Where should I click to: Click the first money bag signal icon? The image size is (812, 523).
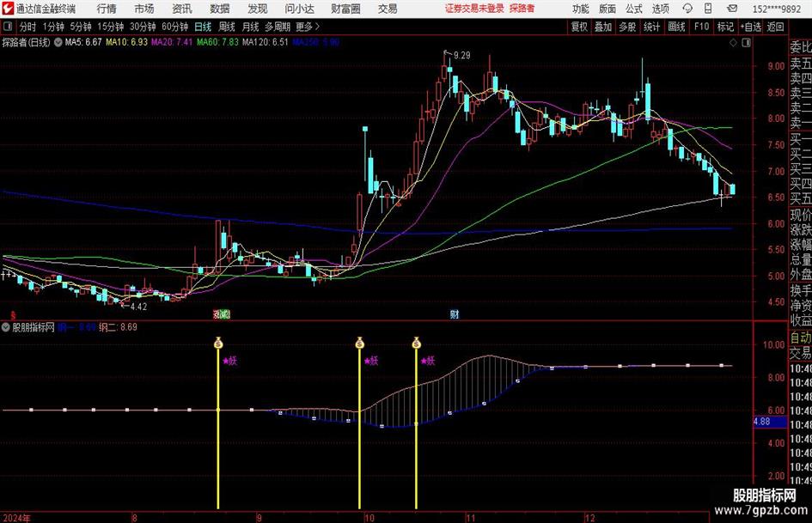tap(218, 343)
